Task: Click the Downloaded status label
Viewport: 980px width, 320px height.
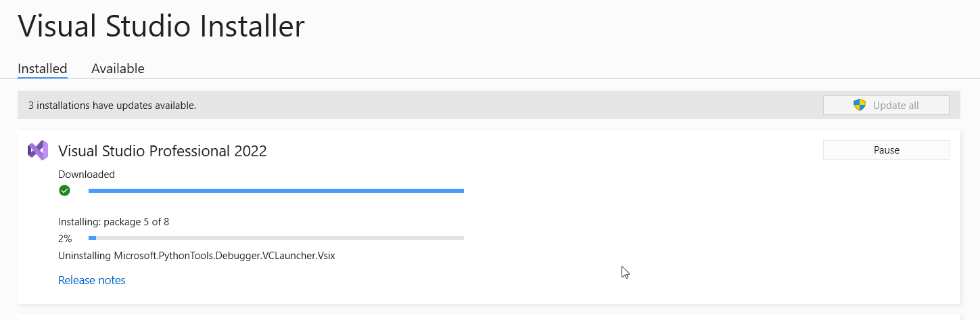Action: 87,175
